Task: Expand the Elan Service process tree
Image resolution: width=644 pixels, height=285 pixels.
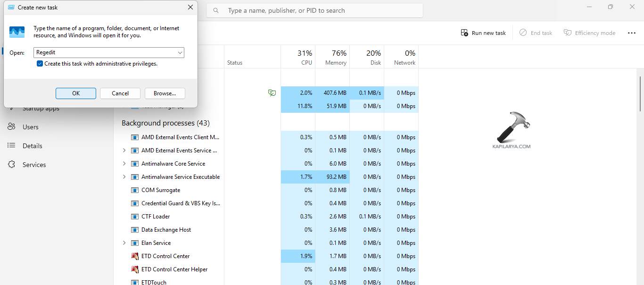Action: click(x=124, y=243)
